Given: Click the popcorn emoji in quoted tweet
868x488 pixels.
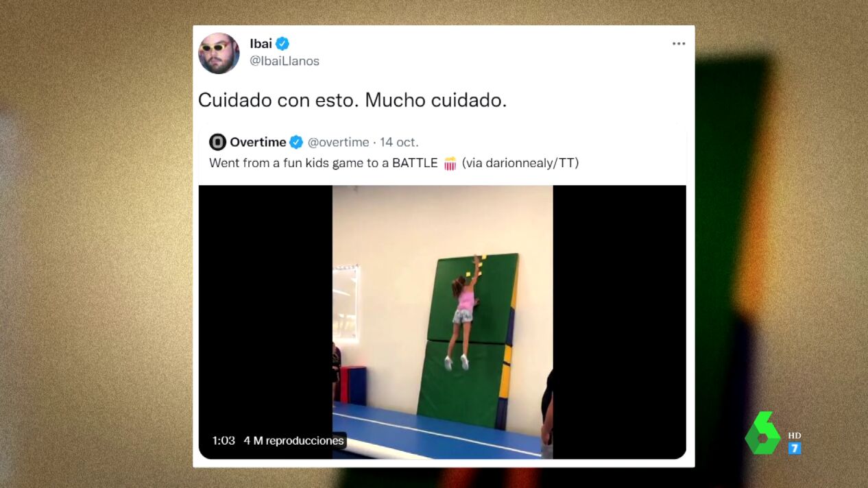Looking at the screenshot, I should 450,163.
